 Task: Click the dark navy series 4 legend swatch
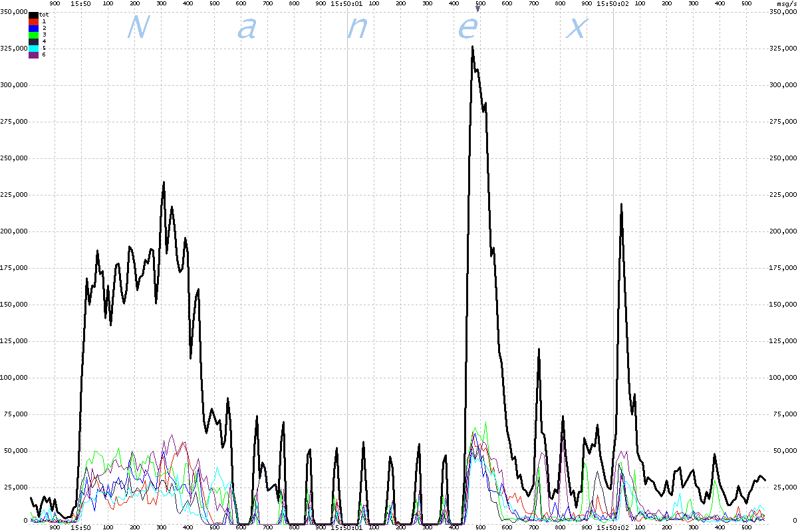point(34,41)
